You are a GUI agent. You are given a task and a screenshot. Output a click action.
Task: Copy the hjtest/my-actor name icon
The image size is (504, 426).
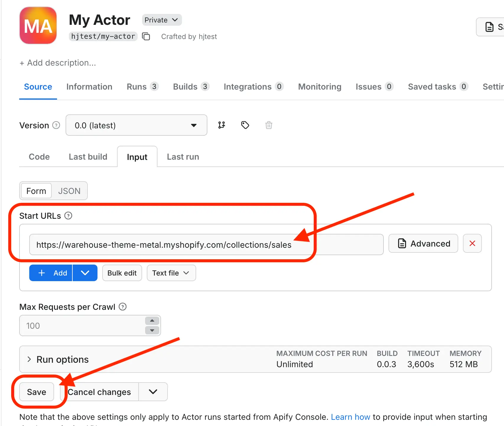(x=146, y=36)
